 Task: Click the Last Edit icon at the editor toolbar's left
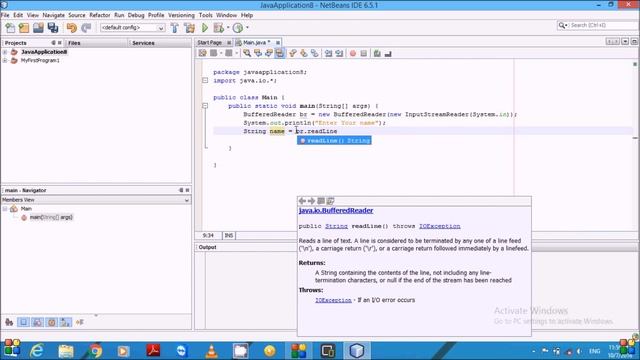click(x=203, y=53)
